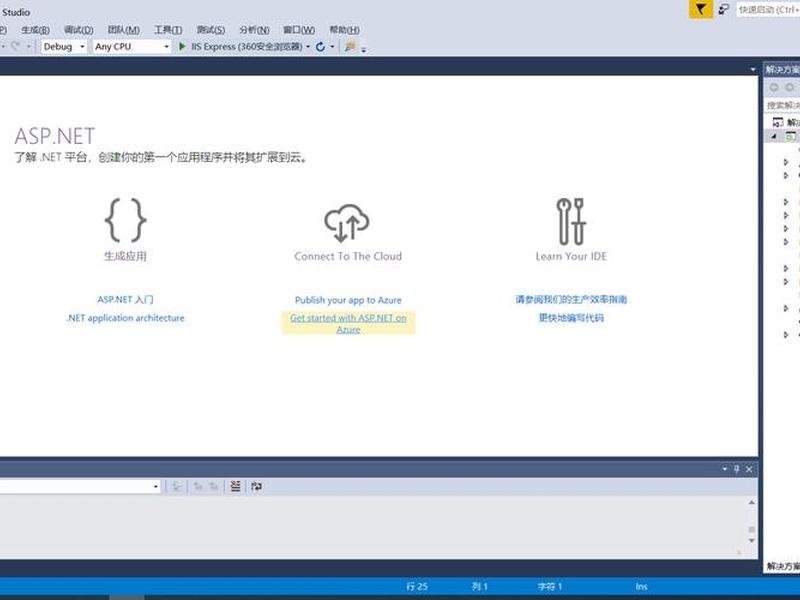
Task: Toggle word wrap icon in output panel
Action: (256, 486)
